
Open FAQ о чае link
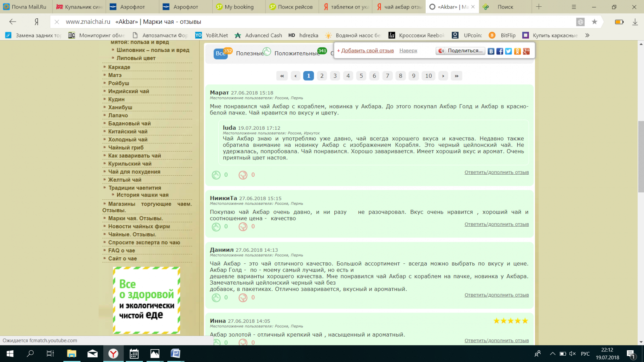coord(121,251)
